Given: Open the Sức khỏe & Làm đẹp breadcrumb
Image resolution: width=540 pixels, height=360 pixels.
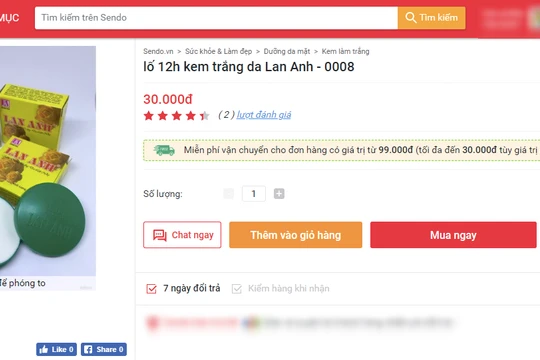Looking at the screenshot, I should point(218,51).
